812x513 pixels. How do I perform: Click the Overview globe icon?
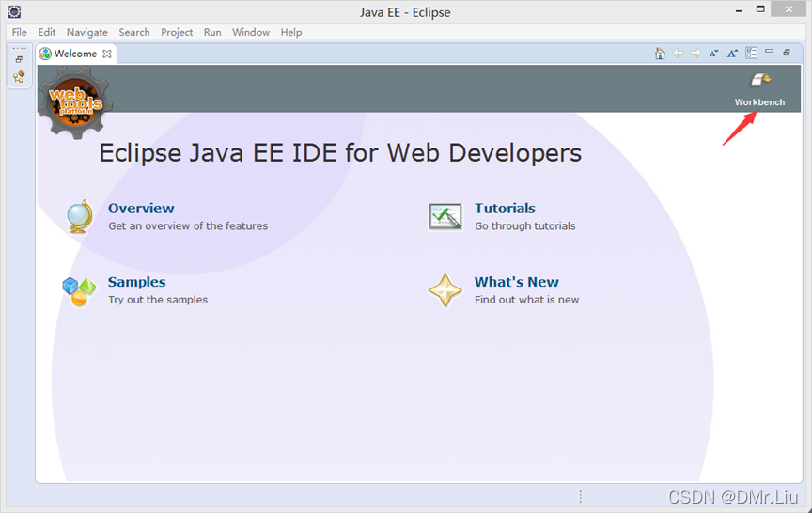[80, 217]
